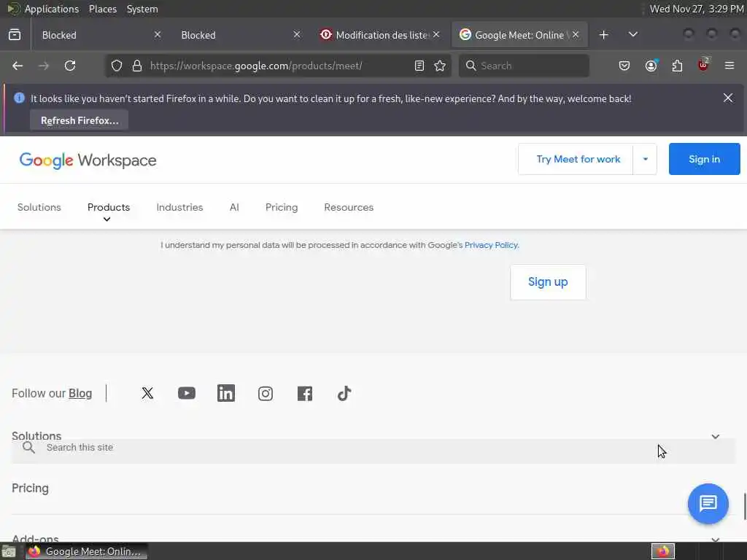Reload the page with the refresh icon
The image size is (747, 560).
[x=70, y=66]
